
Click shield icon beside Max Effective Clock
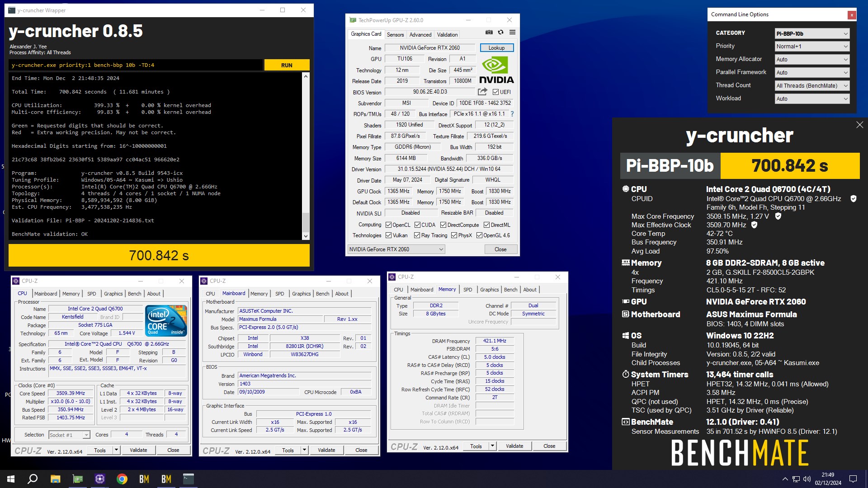754,225
